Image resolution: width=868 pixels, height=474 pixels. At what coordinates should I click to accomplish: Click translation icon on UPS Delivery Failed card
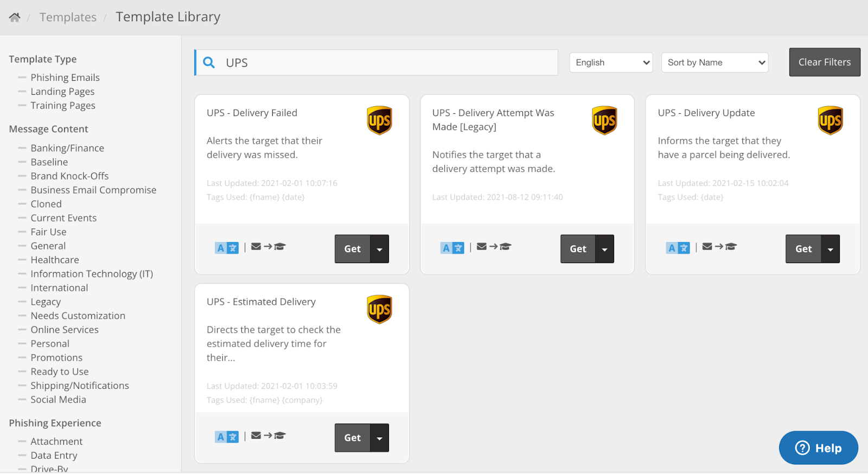click(226, 248)
